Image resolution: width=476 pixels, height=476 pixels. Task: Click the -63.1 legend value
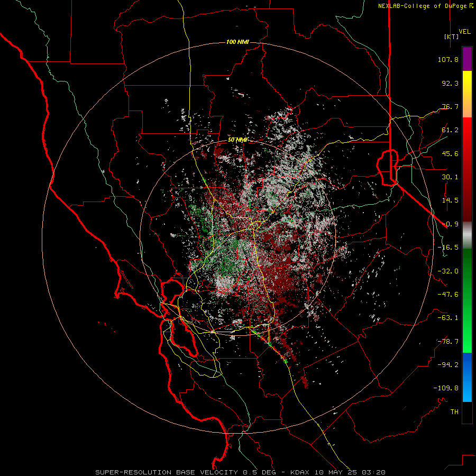click(x=448, y=318)
